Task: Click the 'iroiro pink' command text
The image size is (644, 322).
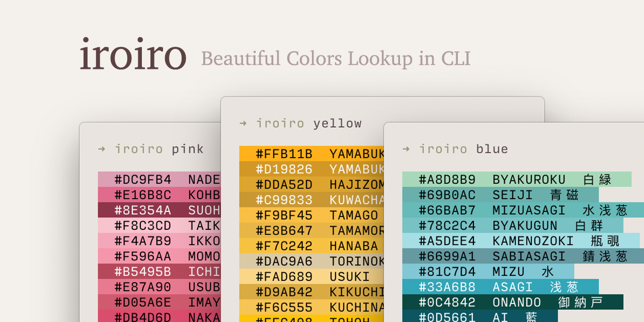Action: pyautogui.click(x=159, y=149)
